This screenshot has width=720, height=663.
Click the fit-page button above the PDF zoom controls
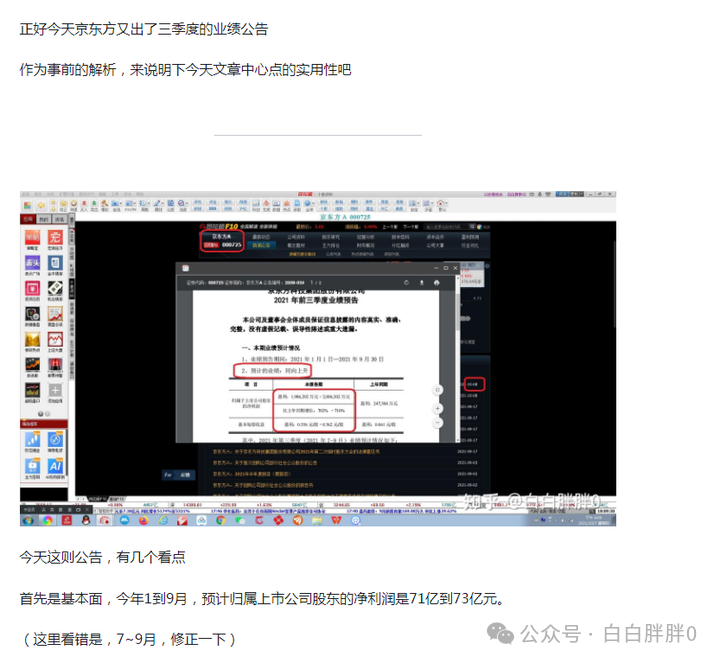438,390
